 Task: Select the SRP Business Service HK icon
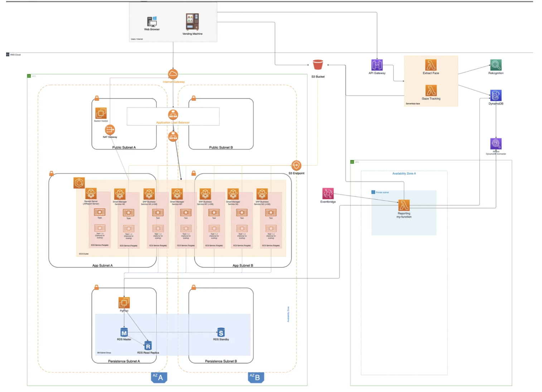point(149,194)
